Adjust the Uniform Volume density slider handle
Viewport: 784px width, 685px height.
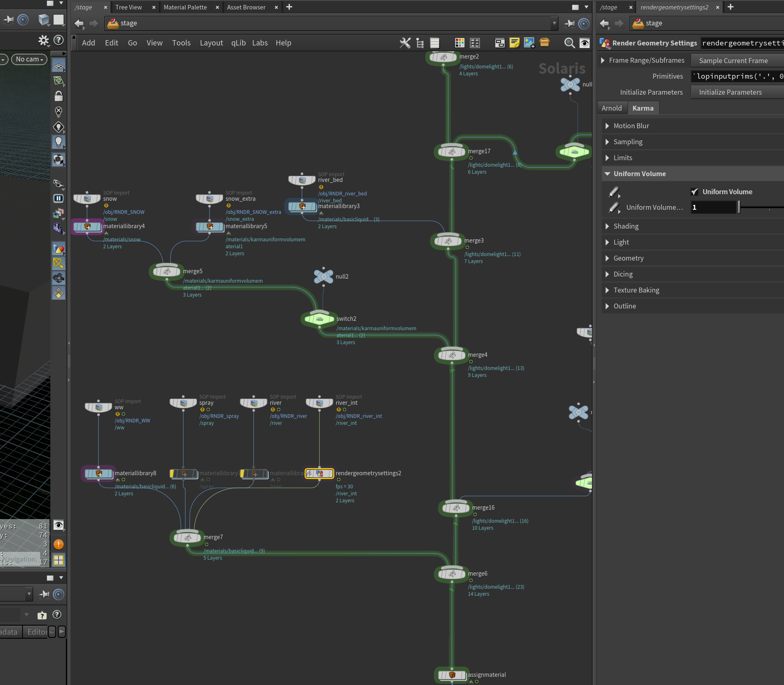[x=739, y=207]
